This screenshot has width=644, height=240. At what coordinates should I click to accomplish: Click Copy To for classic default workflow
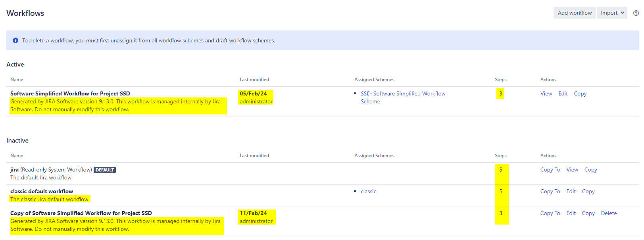[x=550, y=192]
